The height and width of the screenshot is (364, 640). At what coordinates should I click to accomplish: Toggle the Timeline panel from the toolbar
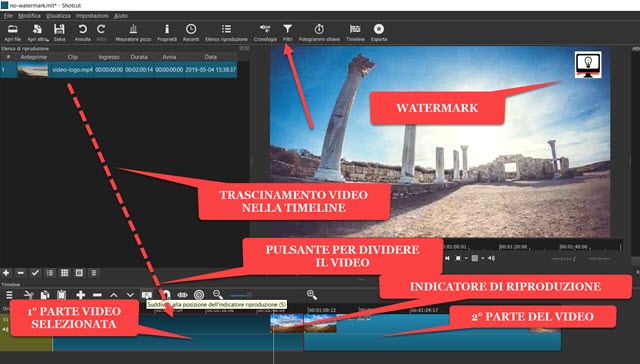355,33
